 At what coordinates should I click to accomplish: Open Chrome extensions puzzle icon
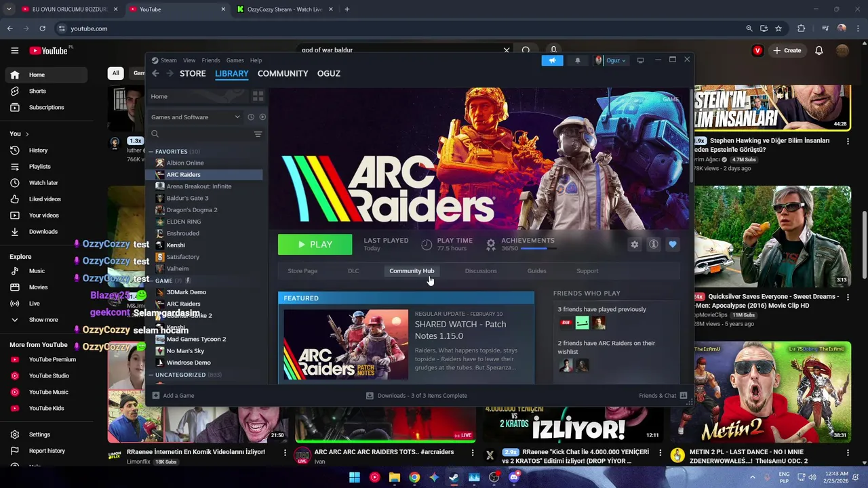pos(802,28)
